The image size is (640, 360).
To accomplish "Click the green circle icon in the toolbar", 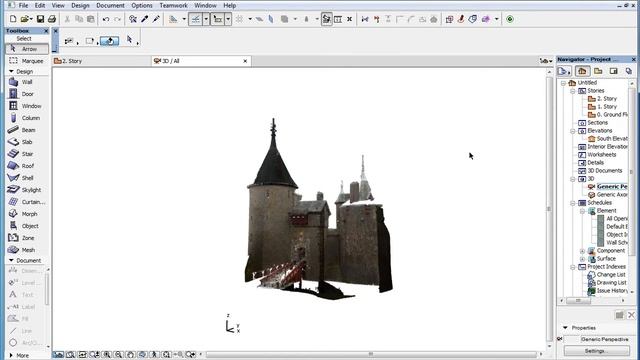I will [510, 19].
